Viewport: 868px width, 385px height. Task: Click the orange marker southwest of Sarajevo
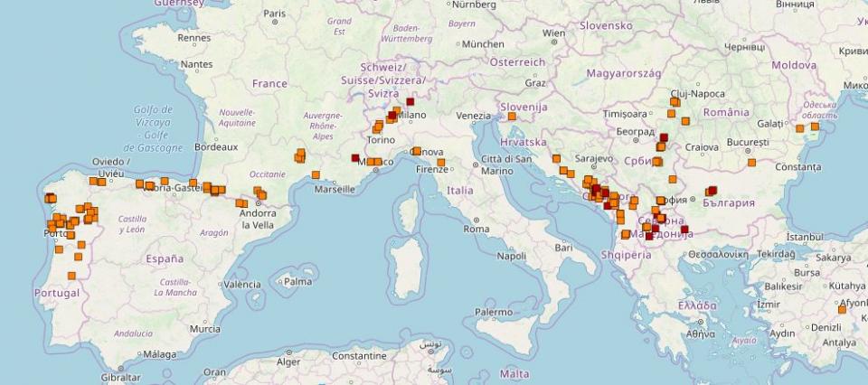(x=562, y=170)
